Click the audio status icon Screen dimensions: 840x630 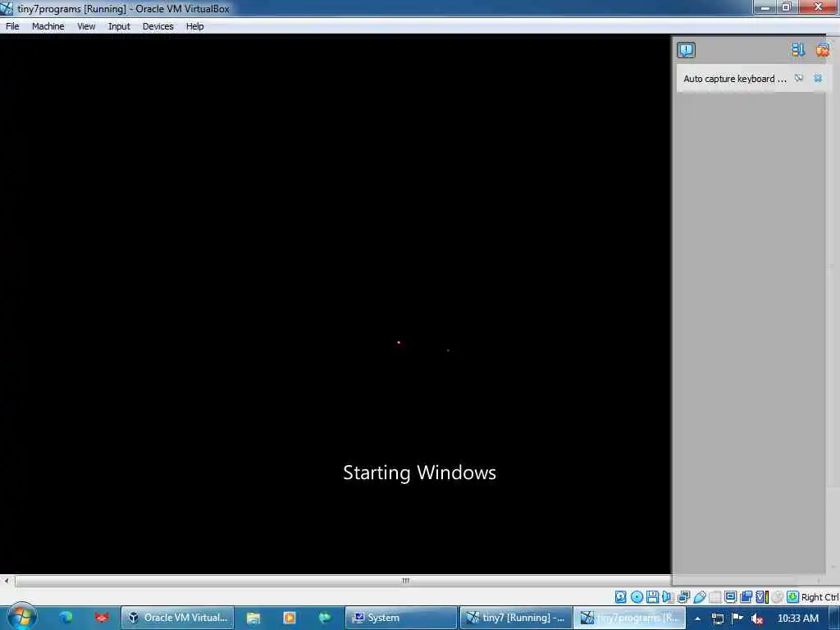tap(668, 597)
